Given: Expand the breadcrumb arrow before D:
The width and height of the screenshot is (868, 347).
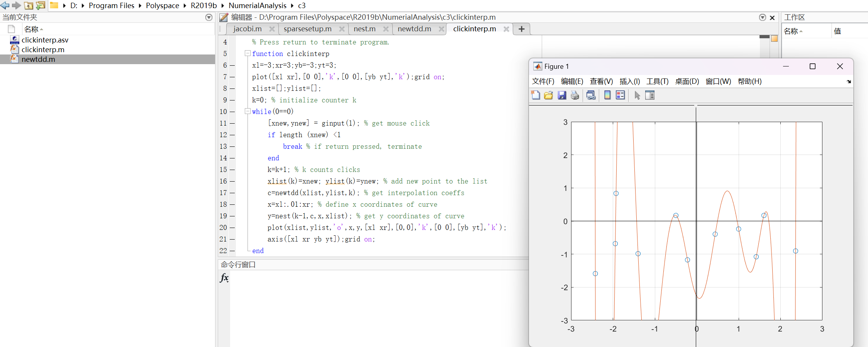Looking at the screenshot, I should point(64,5).
